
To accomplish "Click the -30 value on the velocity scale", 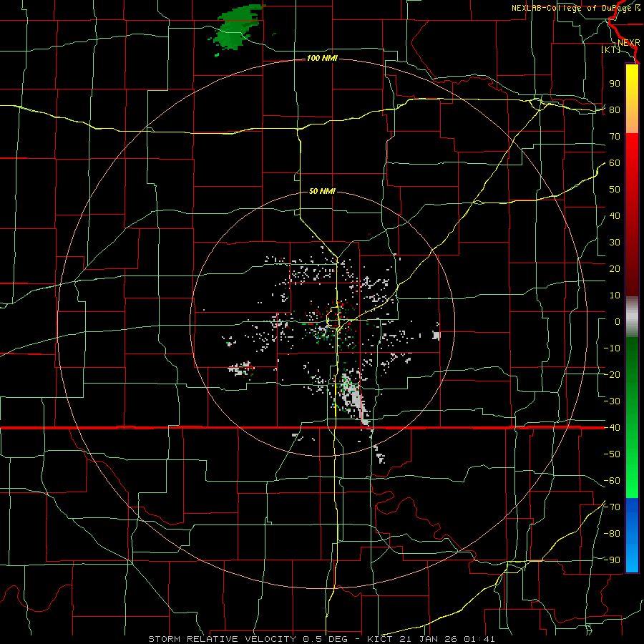I will tap(612, 401).
